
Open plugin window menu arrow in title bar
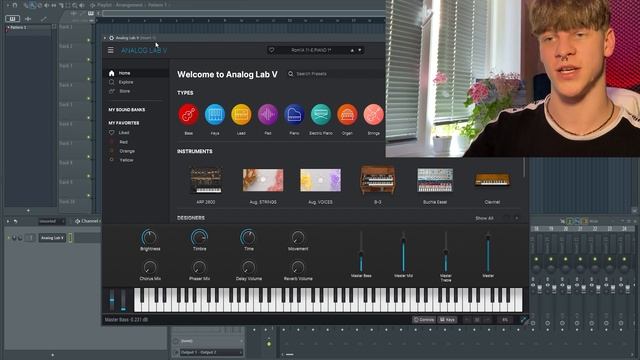[x=105, y=38]
